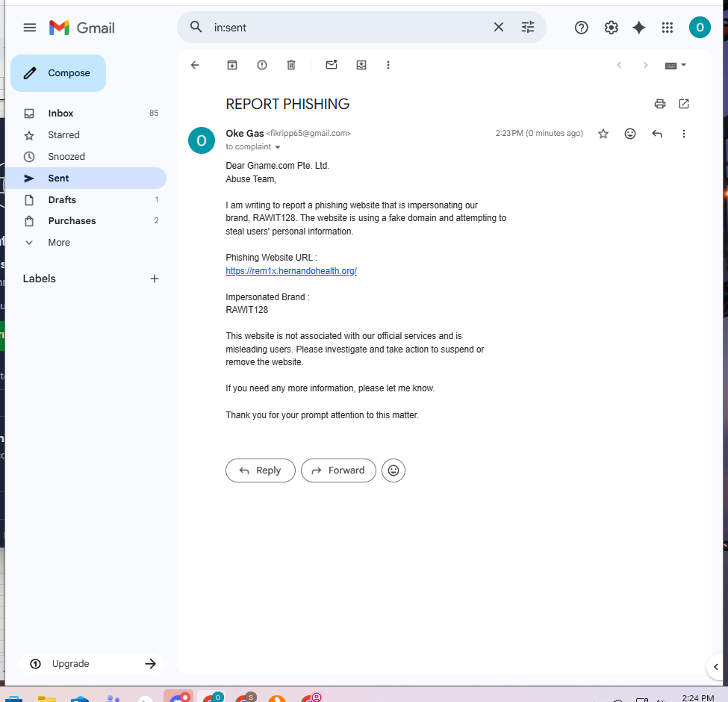Open the Starred folder
Screen dimensions: 728x702
click(x=85, y=135)
